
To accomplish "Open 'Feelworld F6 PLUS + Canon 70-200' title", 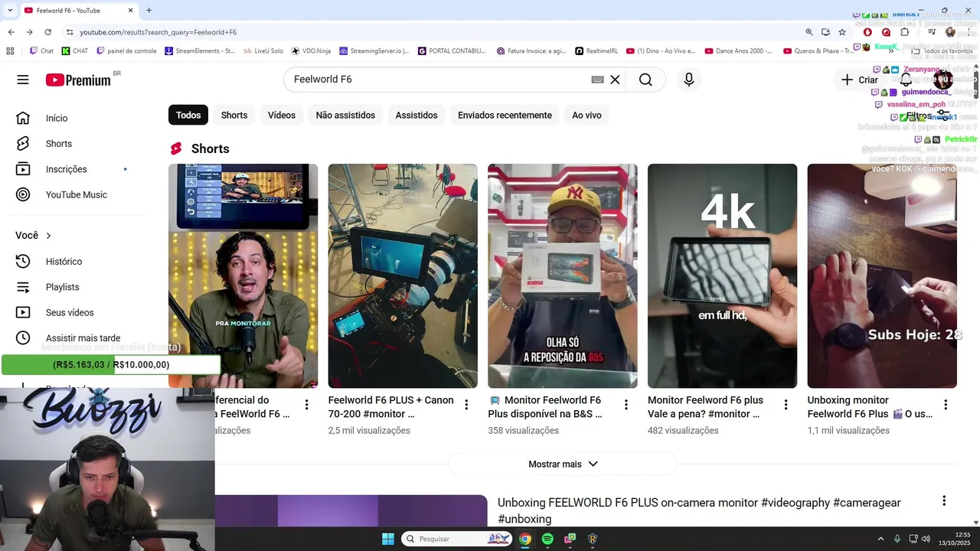I will (391, 407).
